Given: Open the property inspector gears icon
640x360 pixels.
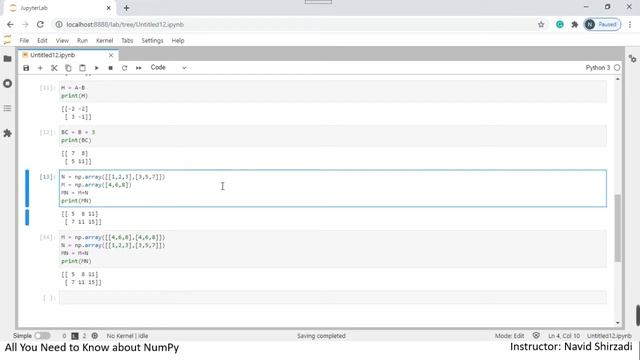Looking at the screenshot, I should tap(632, 59).
